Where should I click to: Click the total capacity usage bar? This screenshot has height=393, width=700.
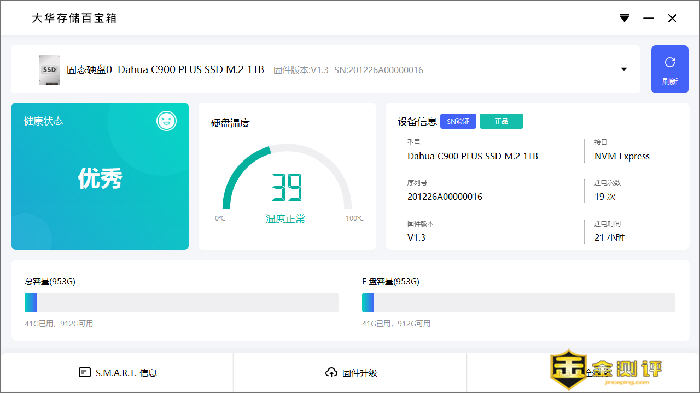[182, 302]
